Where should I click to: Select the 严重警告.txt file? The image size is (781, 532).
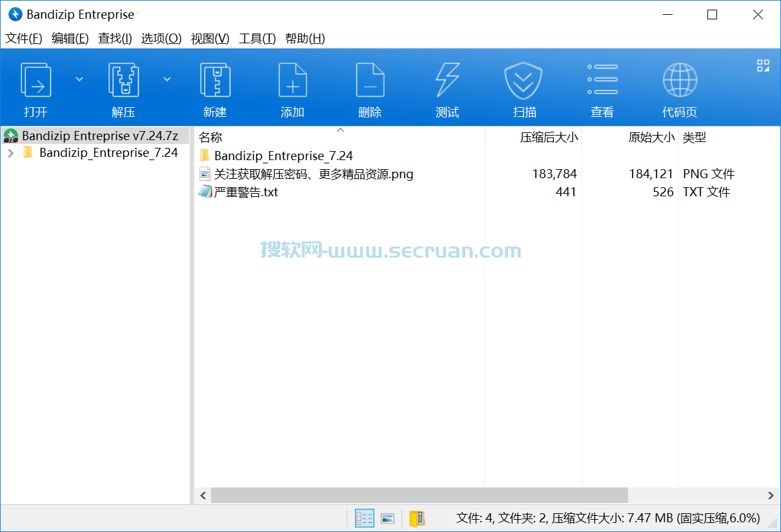coord(246,192)
